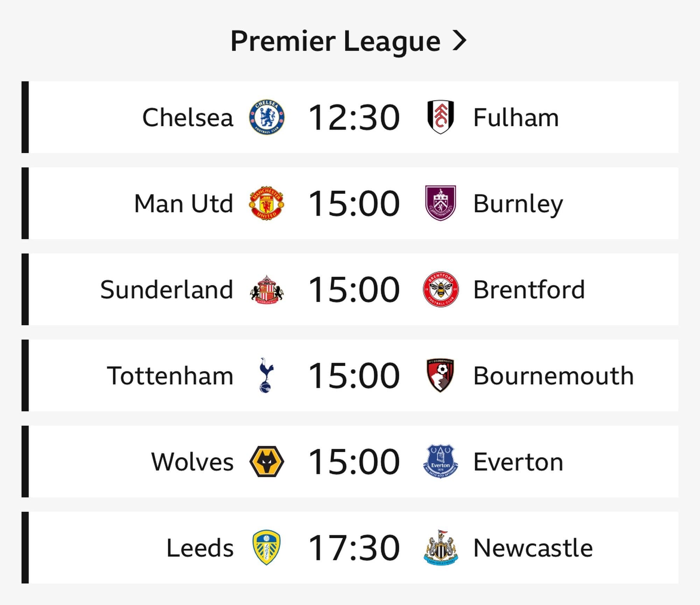Image resolution: width=700 pixels, height=605 pixels.
Task: Open the Premier League heading link
Action: click(x=335, y=41)
